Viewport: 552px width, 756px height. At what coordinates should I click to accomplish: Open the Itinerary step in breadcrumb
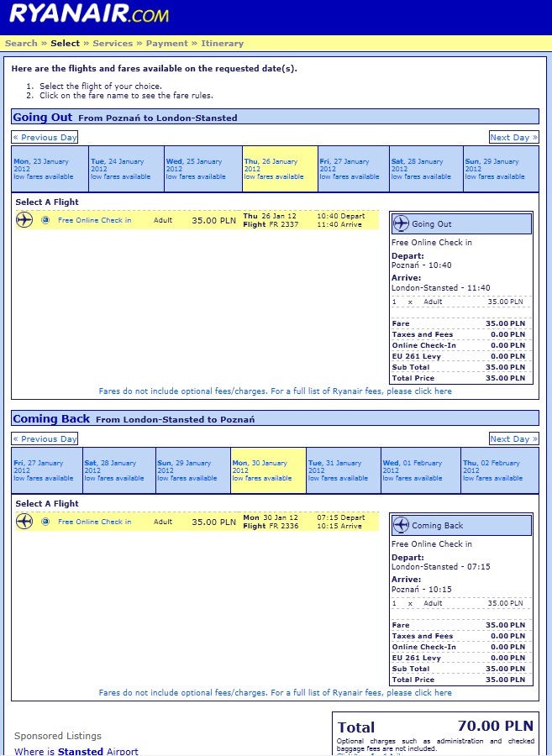click(223, 43)
